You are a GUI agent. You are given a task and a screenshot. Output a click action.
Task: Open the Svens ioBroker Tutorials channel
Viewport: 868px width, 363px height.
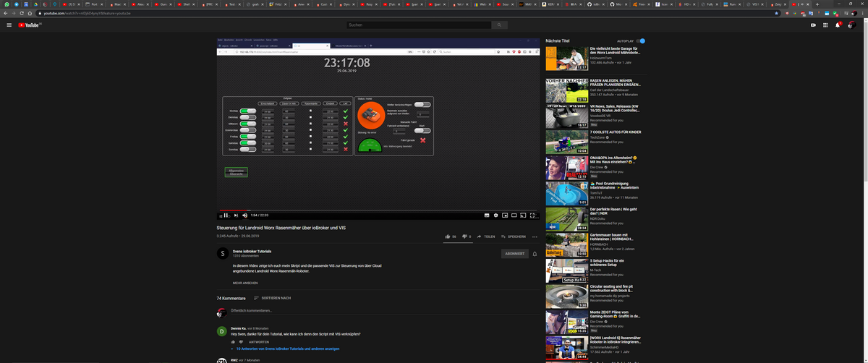point(252,251)
